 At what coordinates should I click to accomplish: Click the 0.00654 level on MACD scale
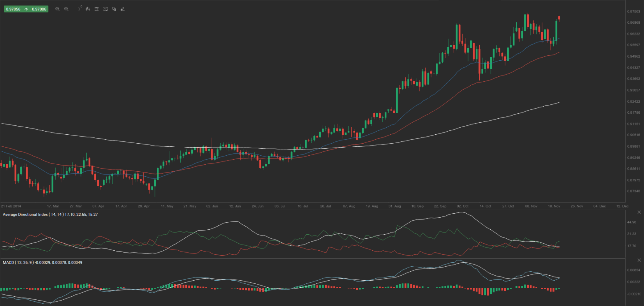coord(633,270)
